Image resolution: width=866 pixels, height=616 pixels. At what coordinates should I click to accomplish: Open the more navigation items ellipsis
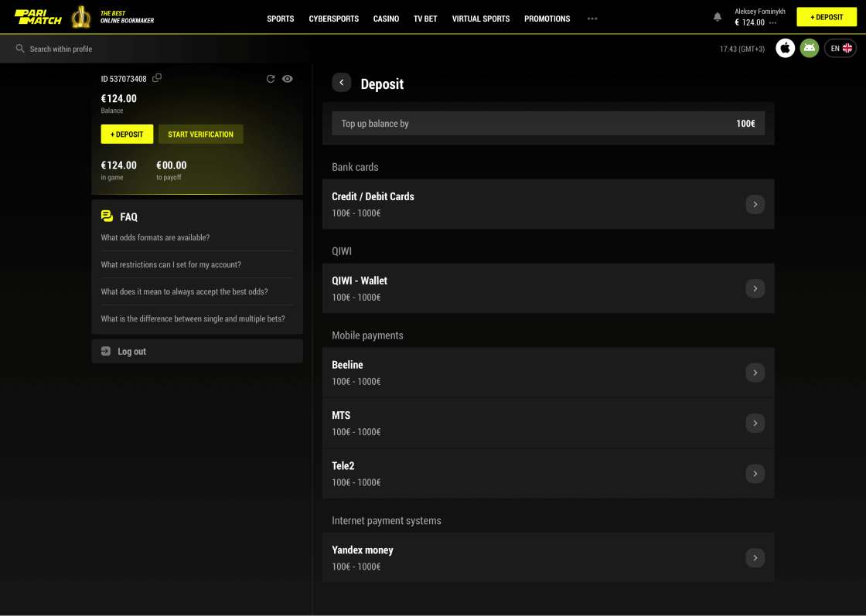click(592, 19)
